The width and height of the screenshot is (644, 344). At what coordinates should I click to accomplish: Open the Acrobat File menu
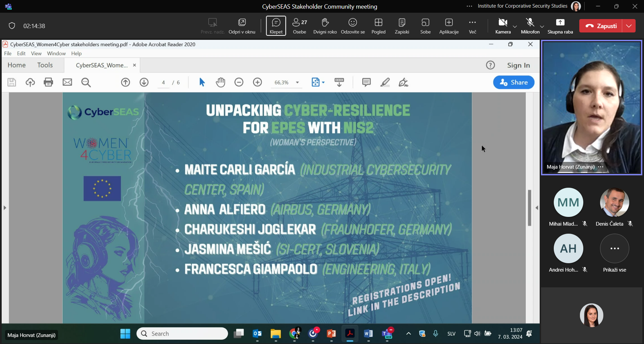pyautogui.click(x=8, y=54)
